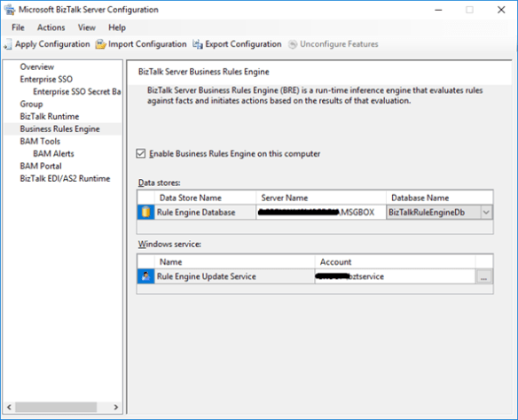Open the File menu
518x420 pixels.
(18, 27)
